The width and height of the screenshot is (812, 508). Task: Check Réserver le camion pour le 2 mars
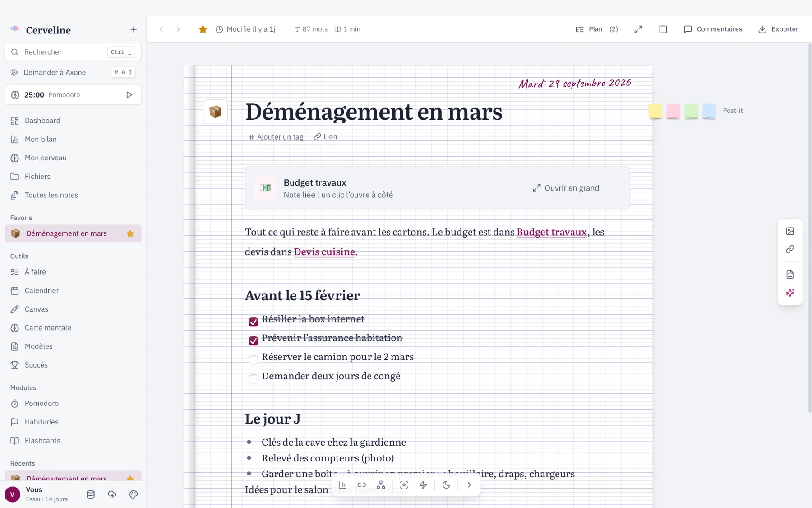click(254, 360)
